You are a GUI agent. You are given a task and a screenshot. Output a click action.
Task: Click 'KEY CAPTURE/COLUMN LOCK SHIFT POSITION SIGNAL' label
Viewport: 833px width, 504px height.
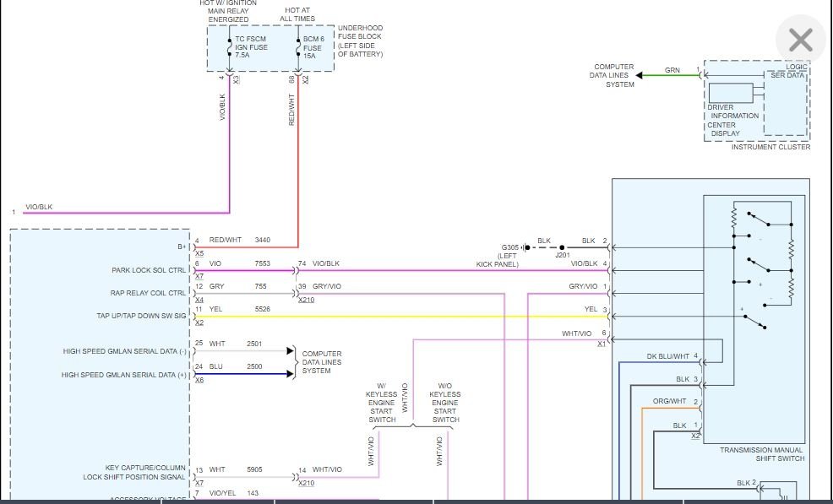tap(134, 472)
